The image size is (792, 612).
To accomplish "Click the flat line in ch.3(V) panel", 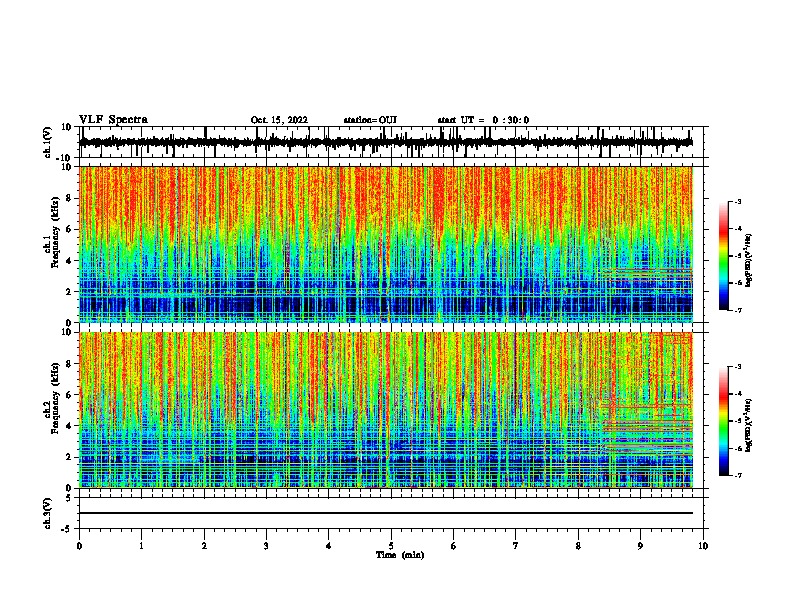I will pyautogui.click(x=386, y=513).
